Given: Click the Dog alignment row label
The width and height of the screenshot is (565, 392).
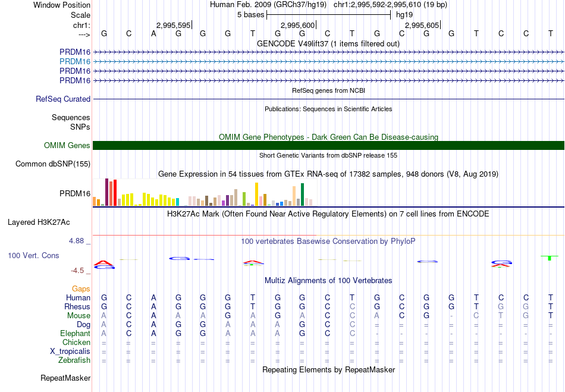Looking at the screenshot, I should click(x=84, y=325).
